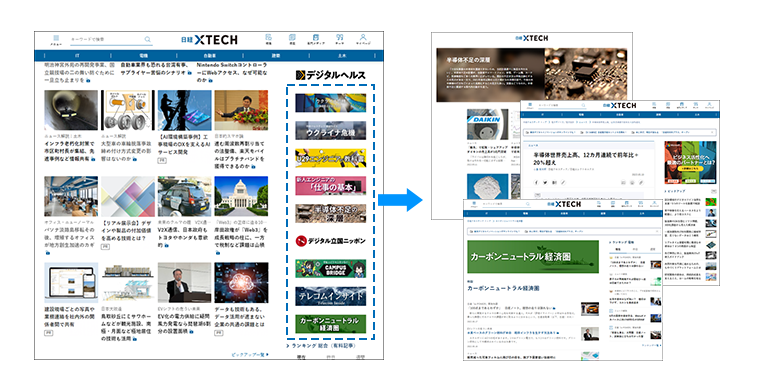Open the blue-yellow banner above ウクライナ危機
Viewport: 758px width, 392px height.
[x=331, y=103]
